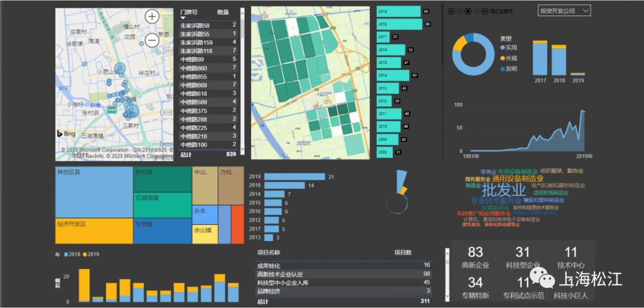Zoom out on the Bing map
The width and height of the screenshot is (644, 308).
point(153,41)
